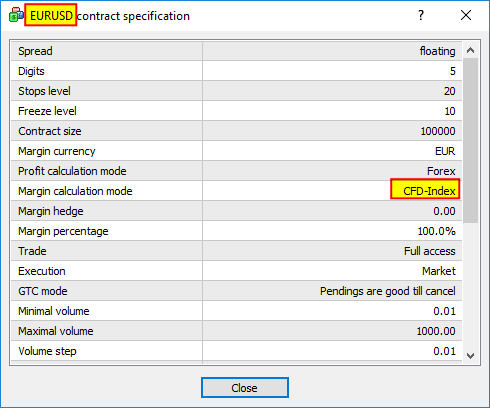The image size is (490, 408).
Task: Click the scroll up arrow
Action: pos(470,50)
